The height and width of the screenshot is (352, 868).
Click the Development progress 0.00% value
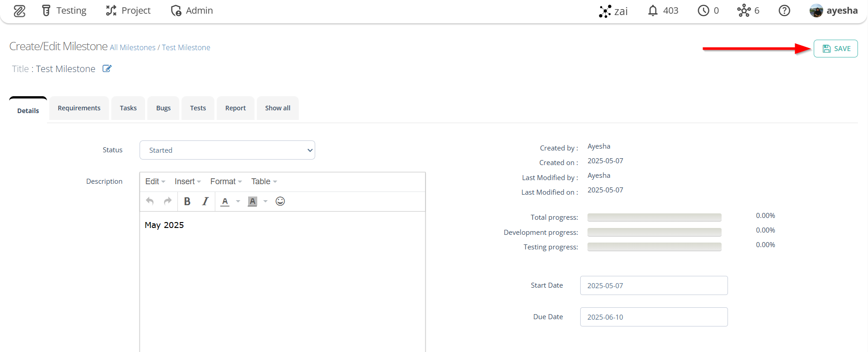[765, 230]
